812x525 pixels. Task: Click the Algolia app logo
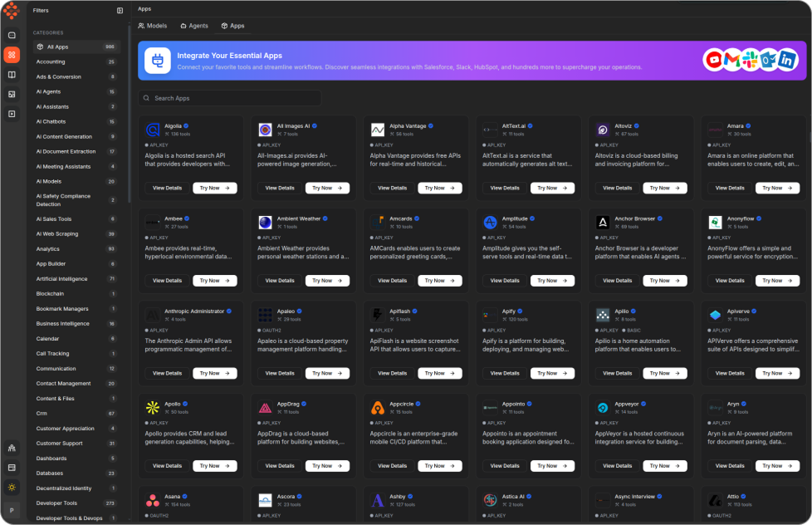[x=152, y=130]
